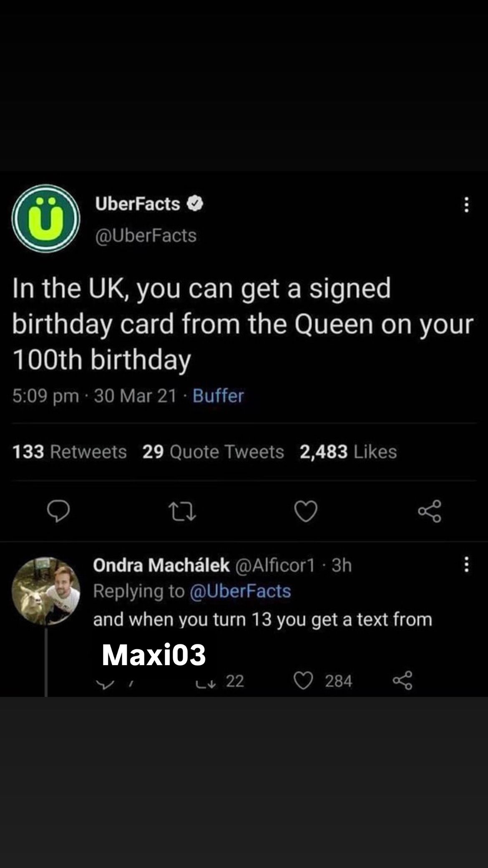Share the UberFacts tweet

click(x=430, y=511)
